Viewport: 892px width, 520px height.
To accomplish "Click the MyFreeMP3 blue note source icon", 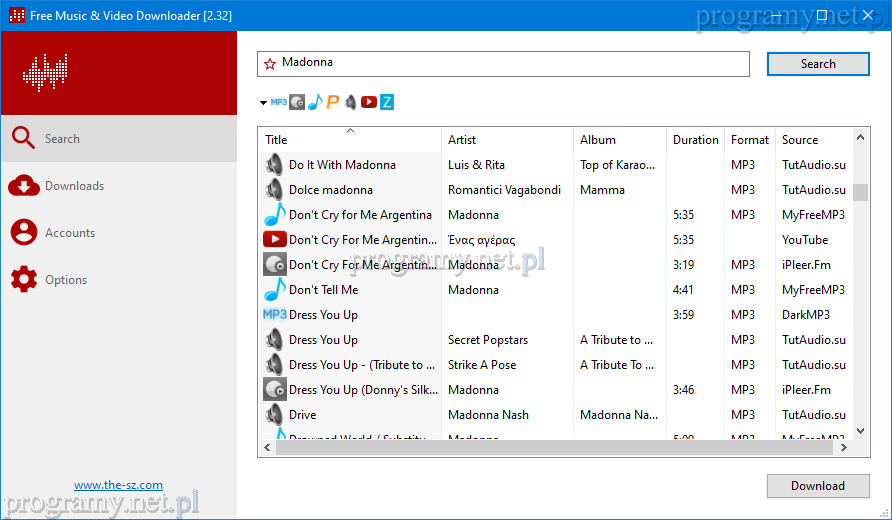I will coord(315,102).
